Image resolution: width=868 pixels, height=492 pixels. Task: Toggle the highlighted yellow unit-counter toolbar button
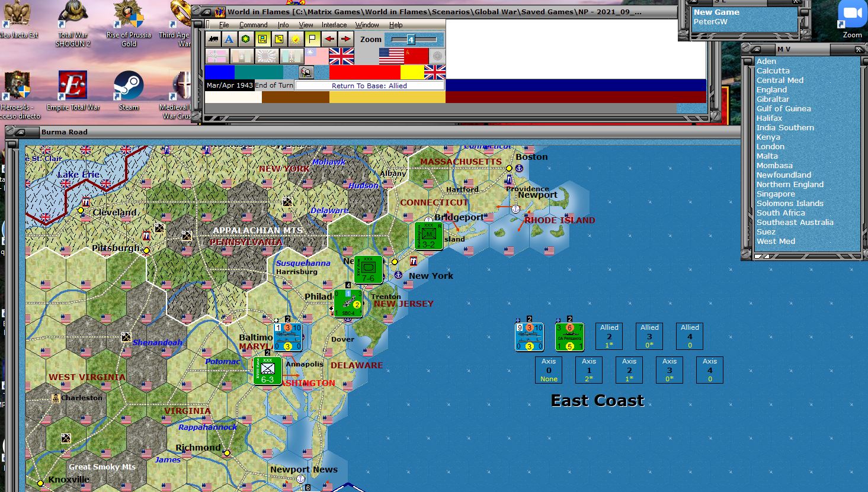262,39
